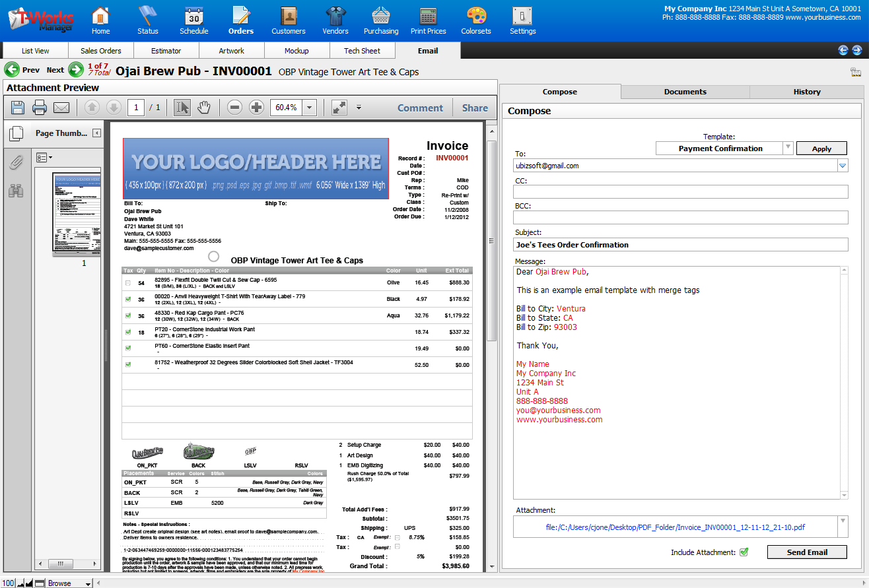The height and width of the screenshot is (588, 869).
Task: Click zoom-in mountain icon in status bar
Action: tap(29, 583)
